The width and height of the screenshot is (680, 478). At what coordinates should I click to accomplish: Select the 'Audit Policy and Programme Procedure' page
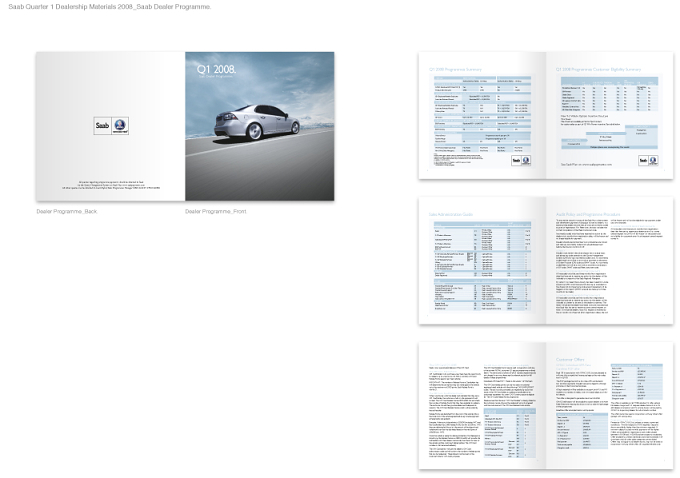[610, 261]
